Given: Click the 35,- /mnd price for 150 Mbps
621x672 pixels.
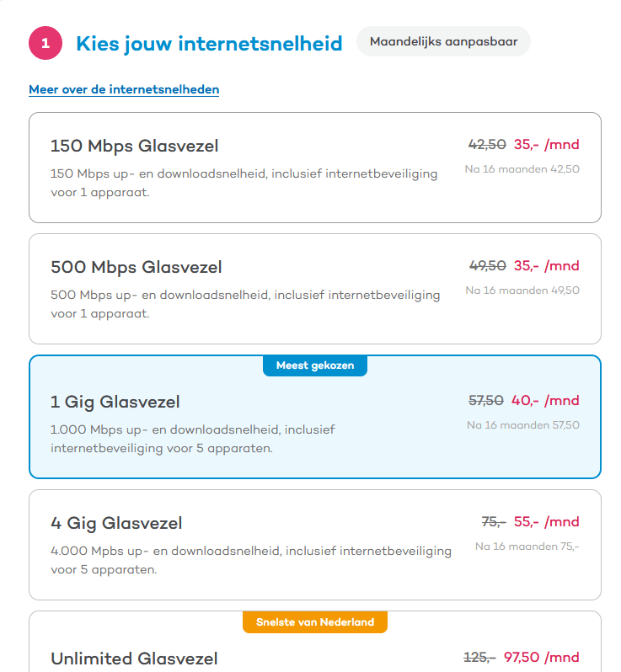Looking at the screenshot, I should 546,145.
